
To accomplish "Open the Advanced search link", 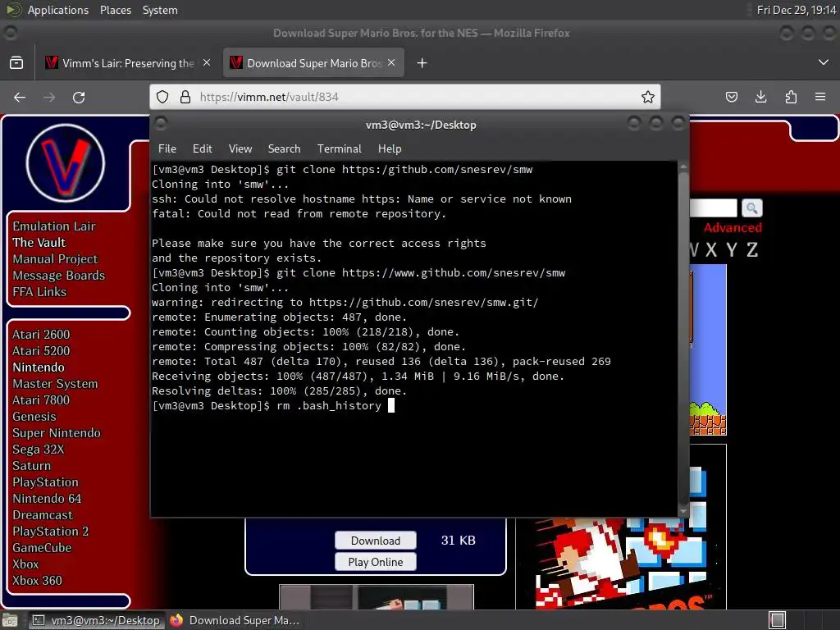I will pos(733,228).
